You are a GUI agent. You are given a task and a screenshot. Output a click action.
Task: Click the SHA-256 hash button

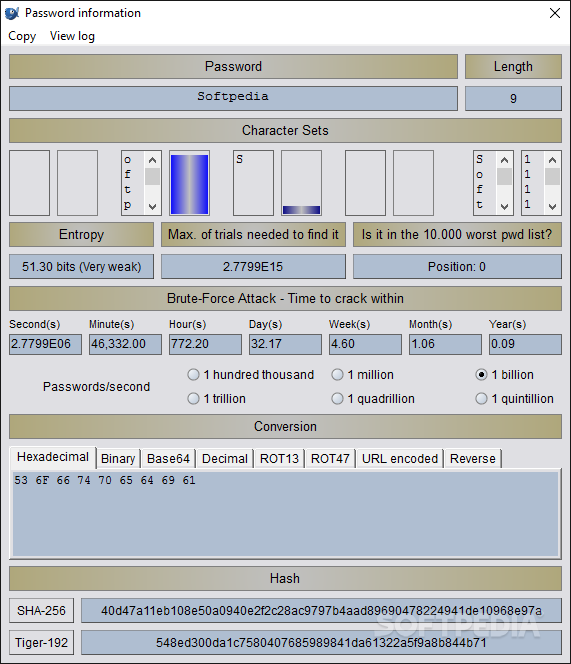[x=42, y=611]
